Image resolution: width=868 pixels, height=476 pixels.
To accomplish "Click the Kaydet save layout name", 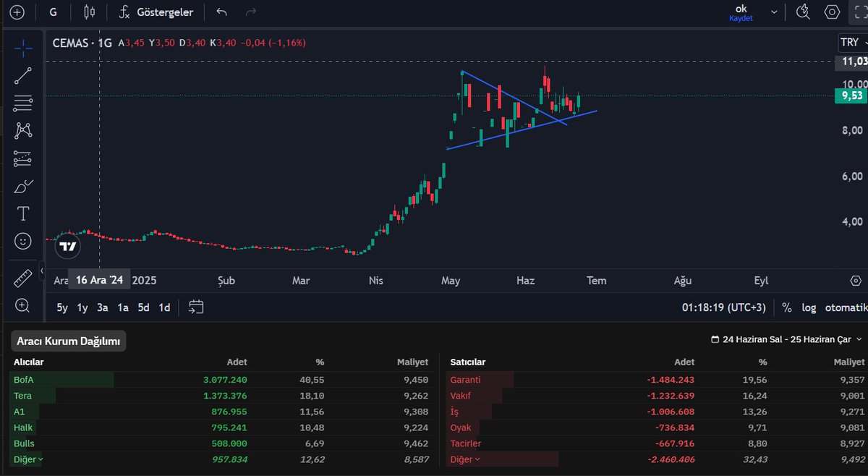I will click(x=741, y=18).
